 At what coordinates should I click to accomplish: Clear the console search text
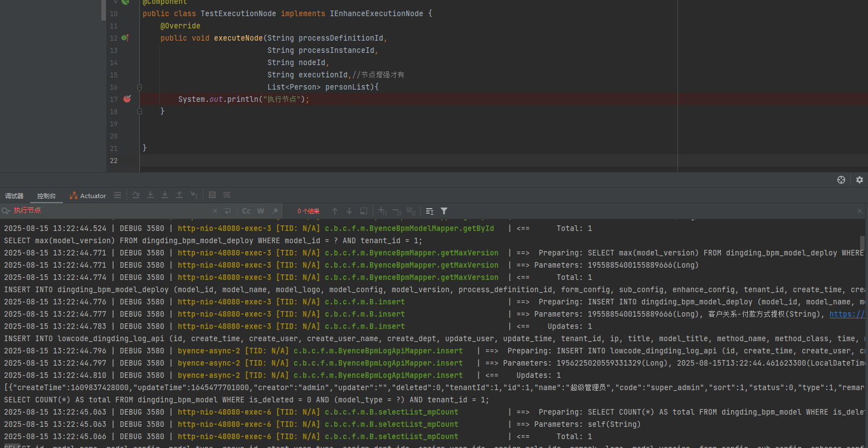[x=216, y=211]
